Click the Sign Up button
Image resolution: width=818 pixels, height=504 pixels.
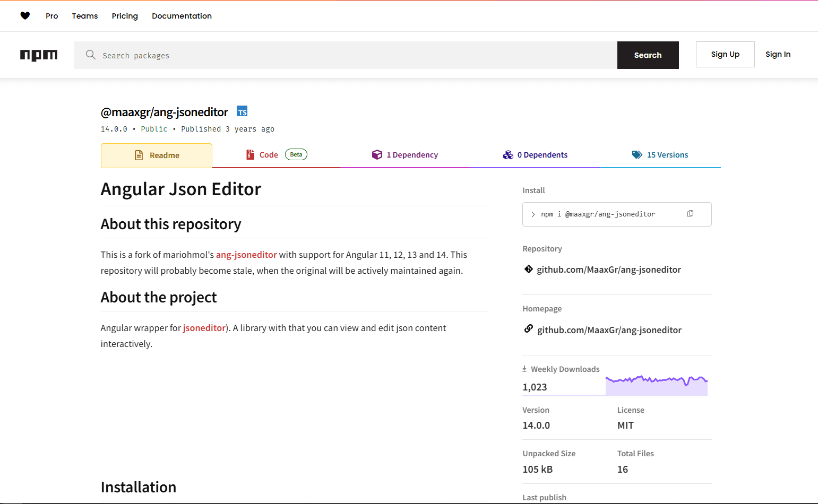(x=725, y=54)
